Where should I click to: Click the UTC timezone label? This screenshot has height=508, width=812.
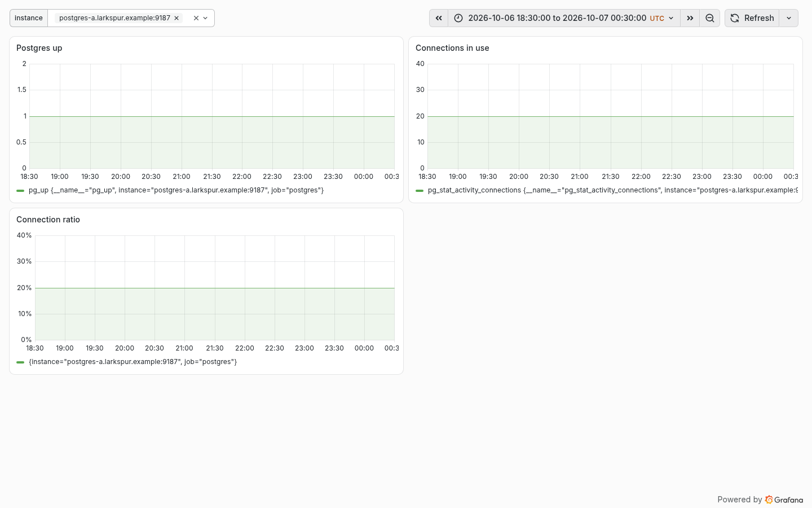pyautogui.click(x=657, y=18)
